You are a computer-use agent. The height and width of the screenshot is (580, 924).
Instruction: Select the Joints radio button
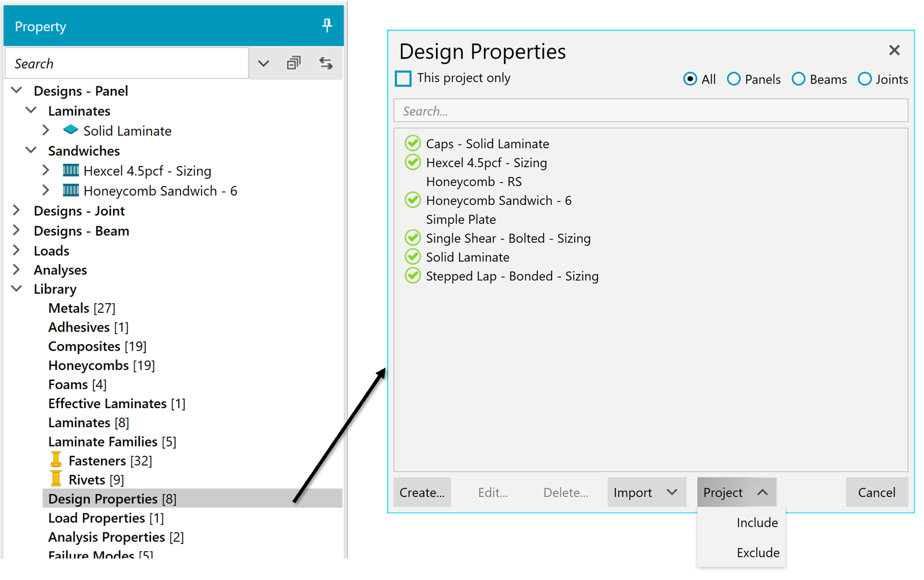point(865,79)
